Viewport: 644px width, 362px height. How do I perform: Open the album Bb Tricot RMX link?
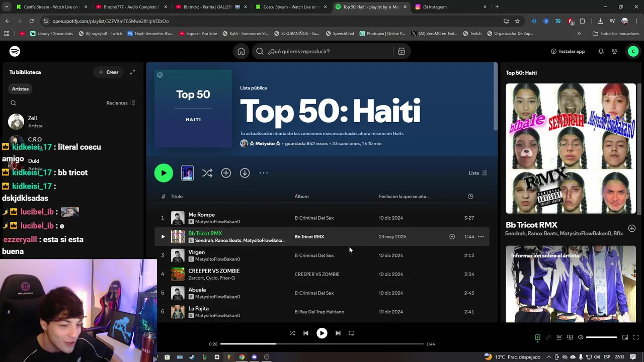coord(309,237)
